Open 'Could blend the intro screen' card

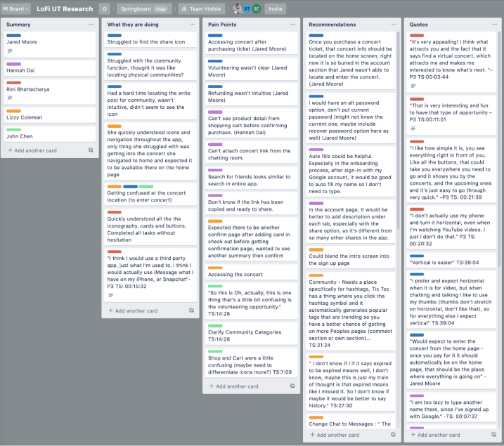click(x=350, y=257)
